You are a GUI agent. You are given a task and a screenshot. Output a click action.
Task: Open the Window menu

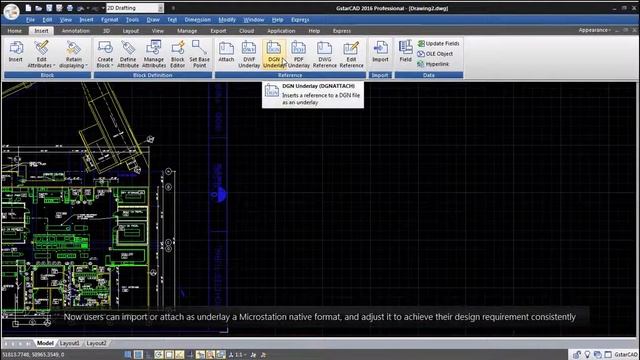click(253, 20)
